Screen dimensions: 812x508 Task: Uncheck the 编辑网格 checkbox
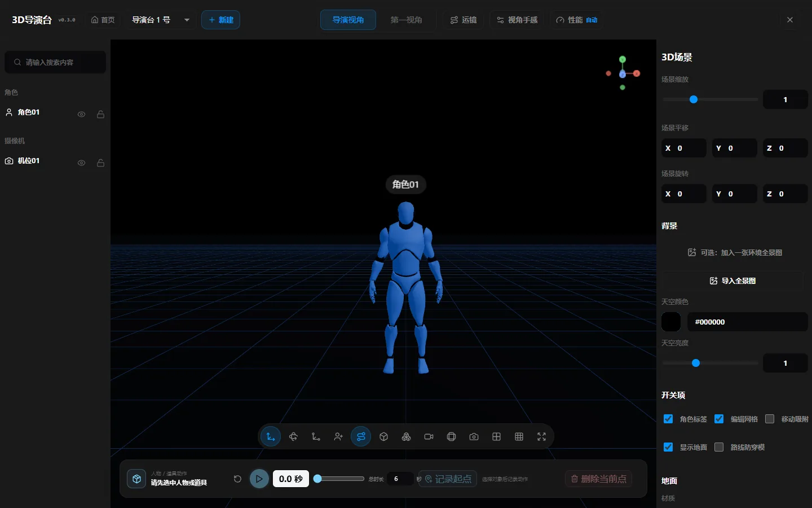click(x=719, y=419)
